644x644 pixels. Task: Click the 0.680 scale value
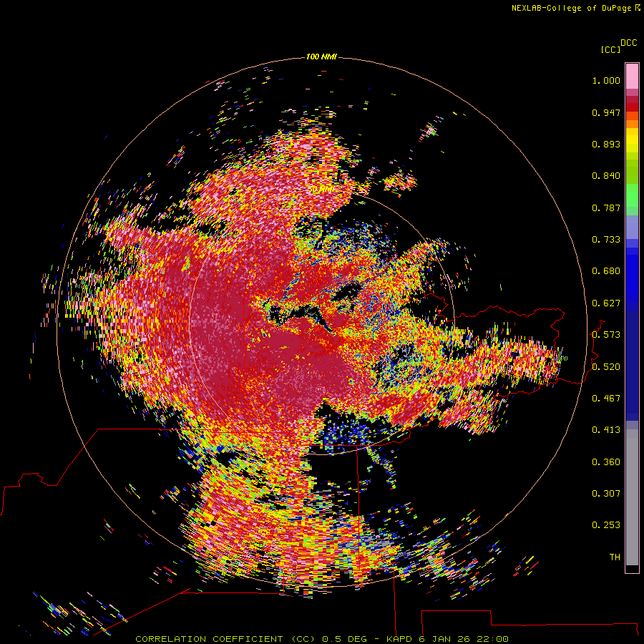click(x=606, y=271)
